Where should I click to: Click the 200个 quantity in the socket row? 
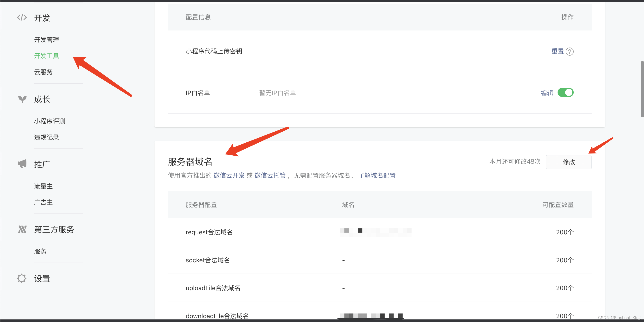(x=565, y=260)
